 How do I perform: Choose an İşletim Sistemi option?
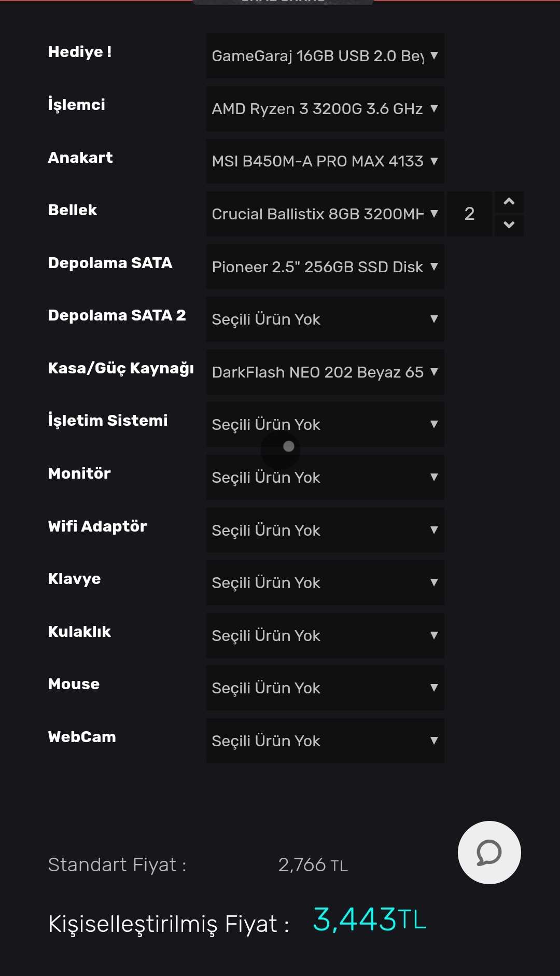(325, 425)
